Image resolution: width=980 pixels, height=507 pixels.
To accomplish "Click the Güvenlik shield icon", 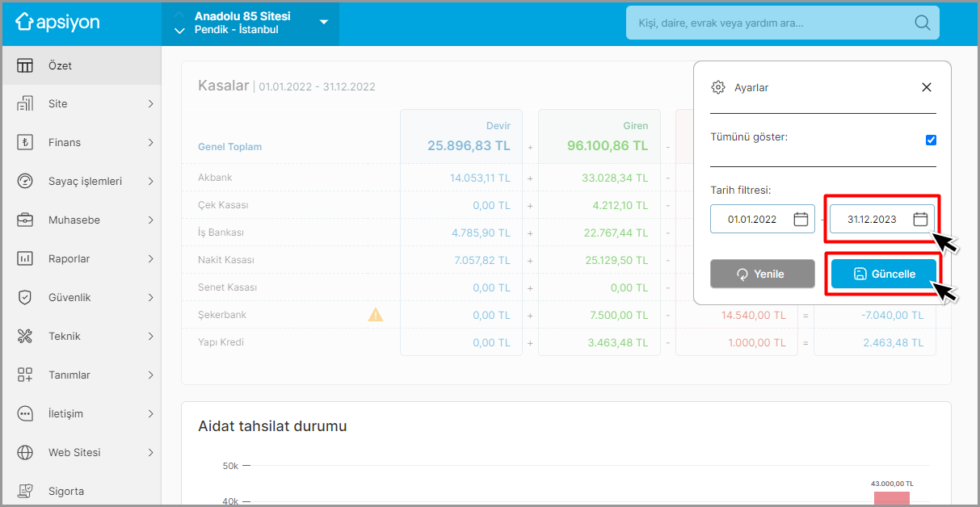I will (x=25, y=297).
